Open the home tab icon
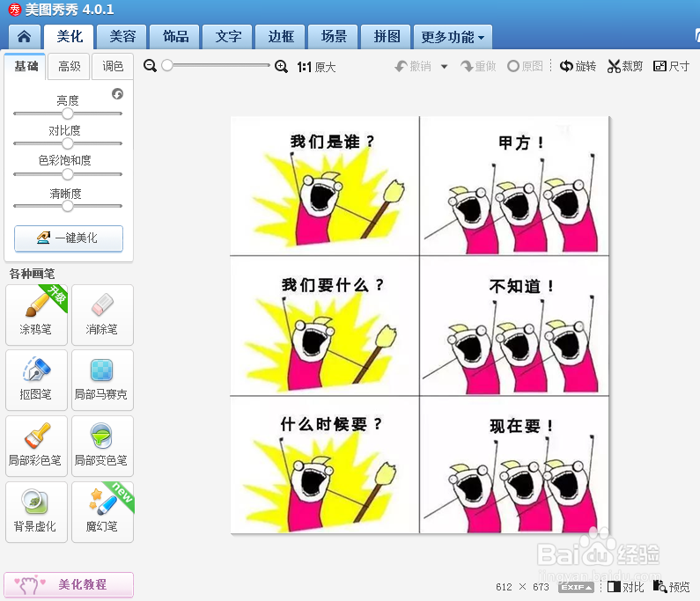Image resolution: width=700 pixels, height=601 pixels. (x=25, y=37)
